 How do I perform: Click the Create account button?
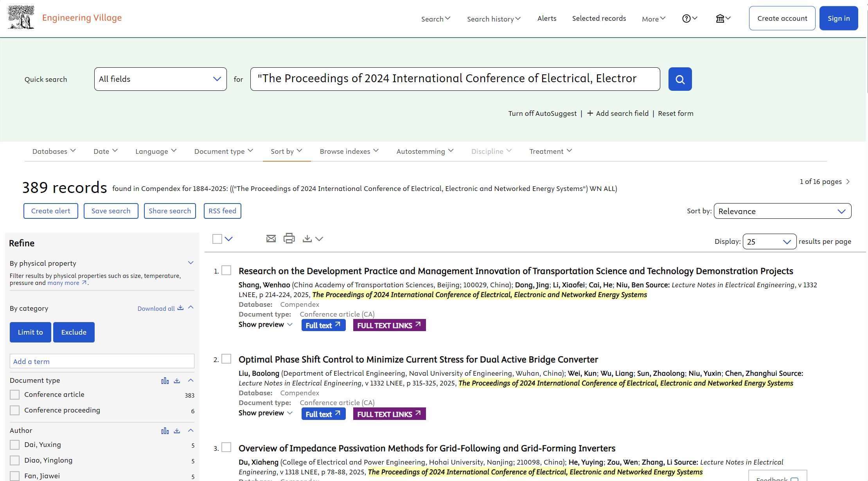(x=782, y=18)
